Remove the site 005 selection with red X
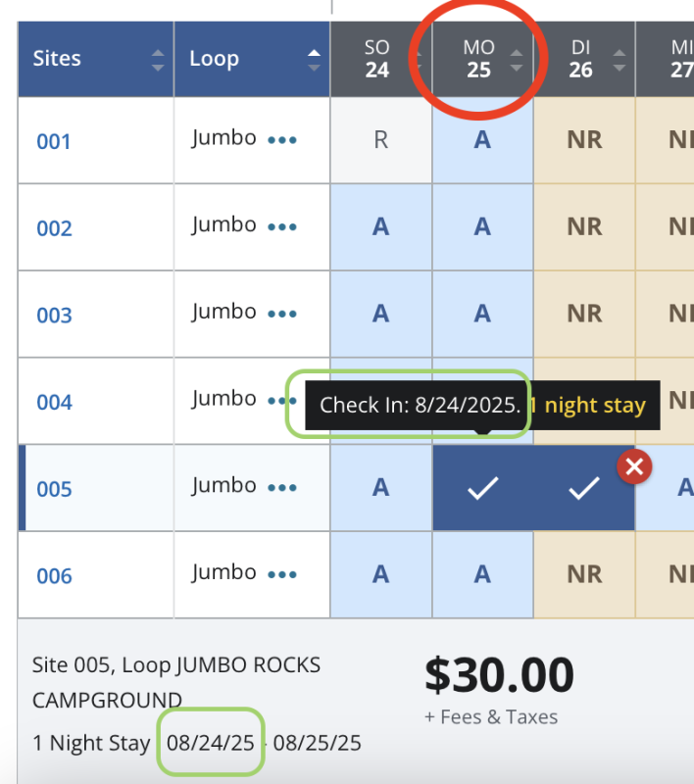Image resolution: width=694 pixels, height=784 pixels. [634, 467]
